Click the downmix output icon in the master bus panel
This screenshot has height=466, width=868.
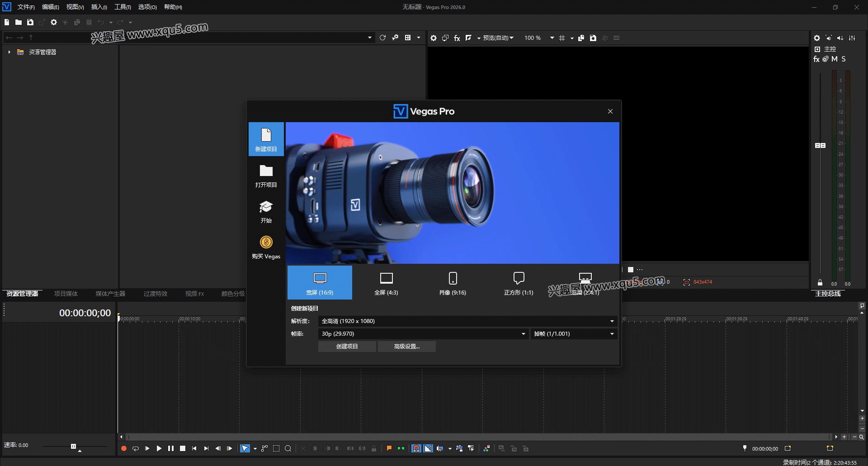pyautogui.click(x=829, y=38)
